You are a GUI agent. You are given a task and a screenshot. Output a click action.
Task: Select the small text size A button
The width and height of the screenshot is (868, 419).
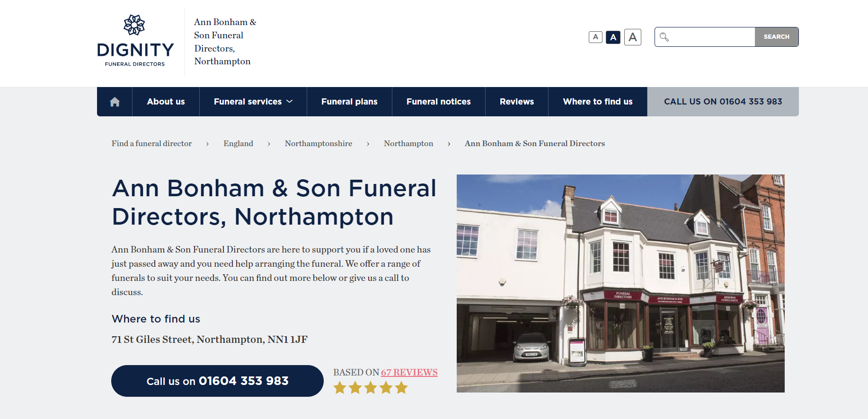(x=595, y=37)
